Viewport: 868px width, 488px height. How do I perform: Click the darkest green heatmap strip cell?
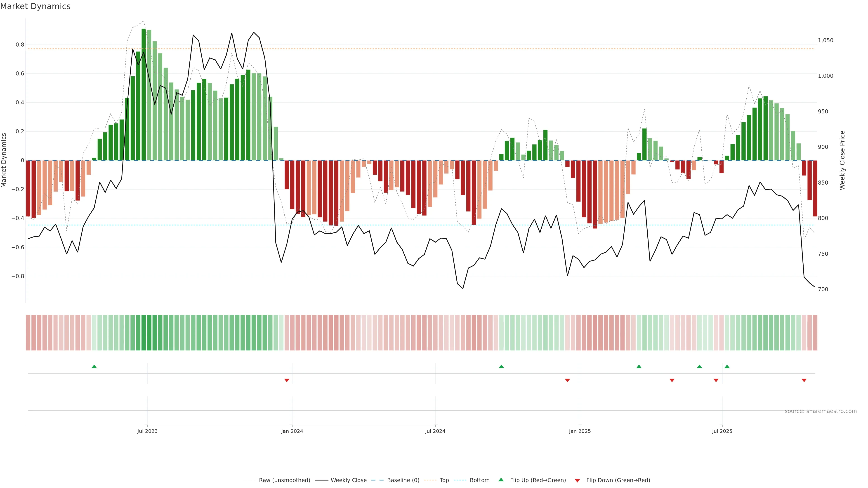point(144,333)
